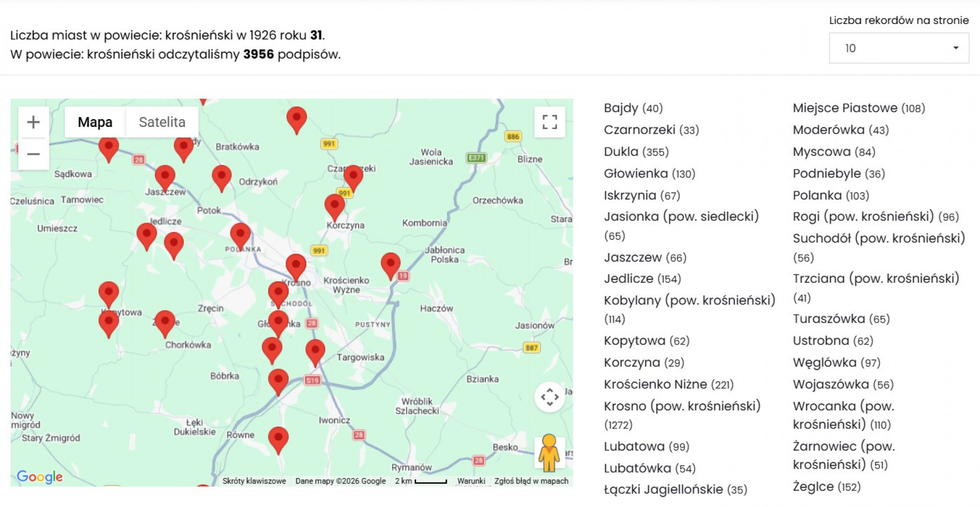Zoom in on the map with plus button
The width and height of the screenshot is (980, 507).
33,122
